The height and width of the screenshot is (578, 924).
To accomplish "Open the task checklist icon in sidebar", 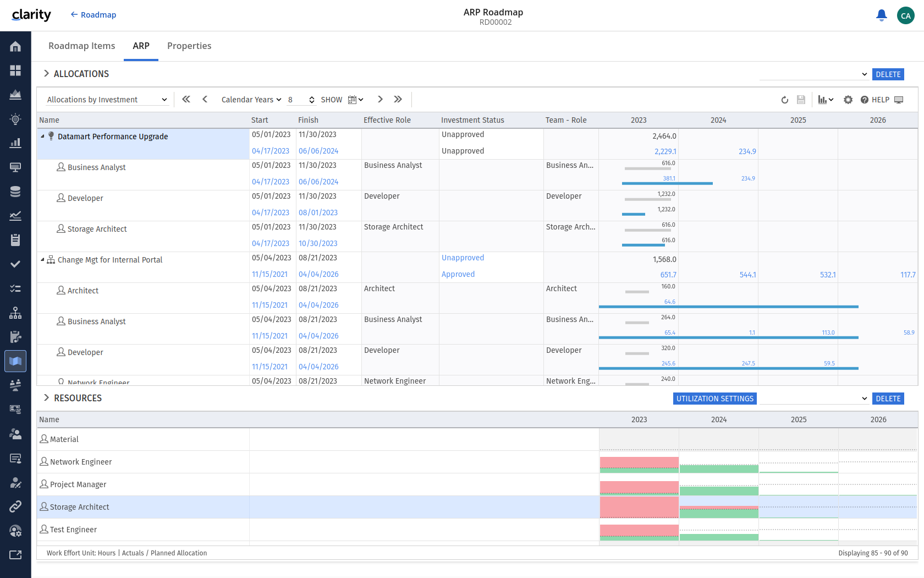I will point(15,288).
